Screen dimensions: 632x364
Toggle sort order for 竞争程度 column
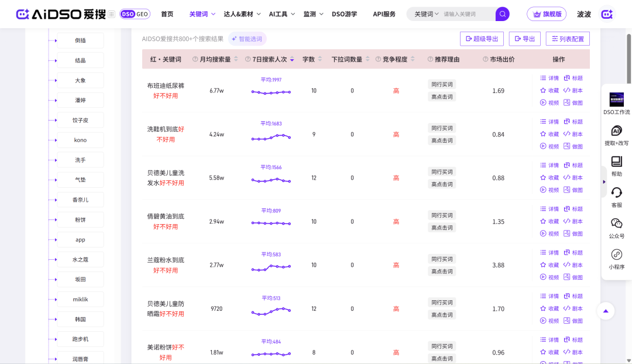(x=413, y=59)
